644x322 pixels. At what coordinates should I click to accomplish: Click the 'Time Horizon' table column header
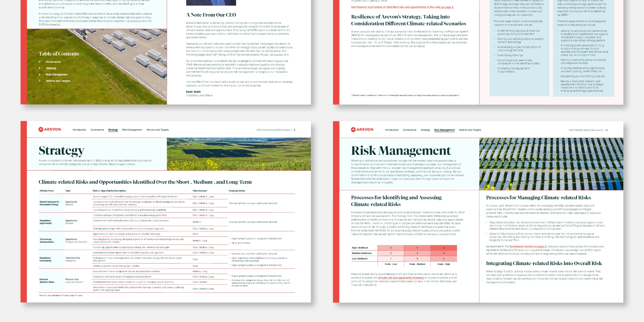[200, 191]
